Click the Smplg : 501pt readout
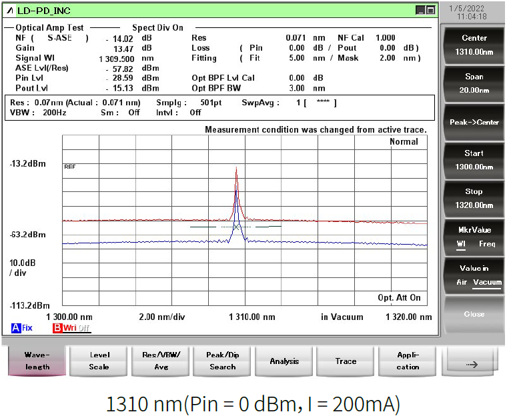Image resolution: width=507 pixels, height=420 pixels. click(x=189, y=103)
